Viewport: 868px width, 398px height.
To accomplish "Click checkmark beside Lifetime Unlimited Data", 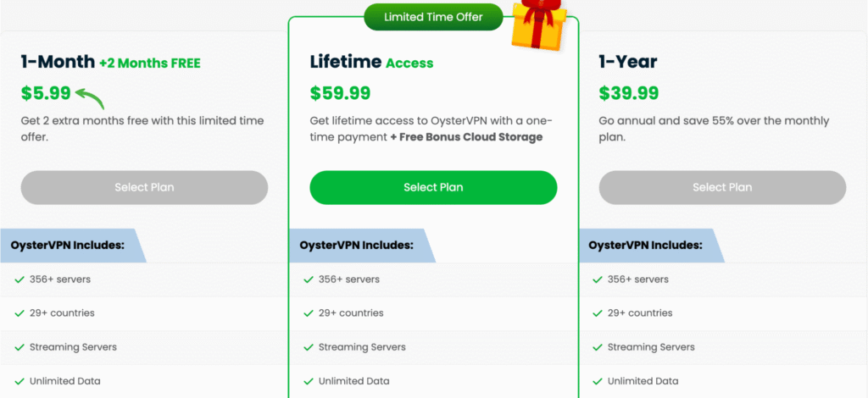I will click(307, 381).
